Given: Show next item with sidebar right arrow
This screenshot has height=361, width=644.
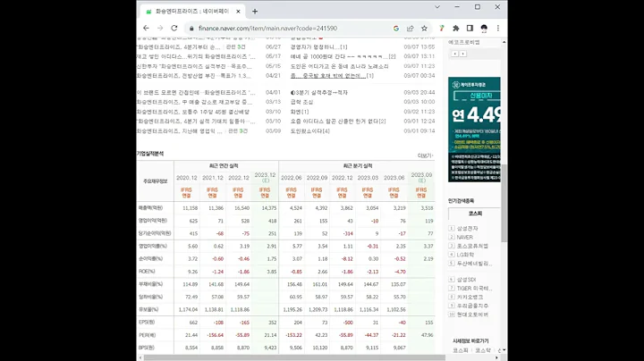Looking at the screenshot, I should click(463, 54).
